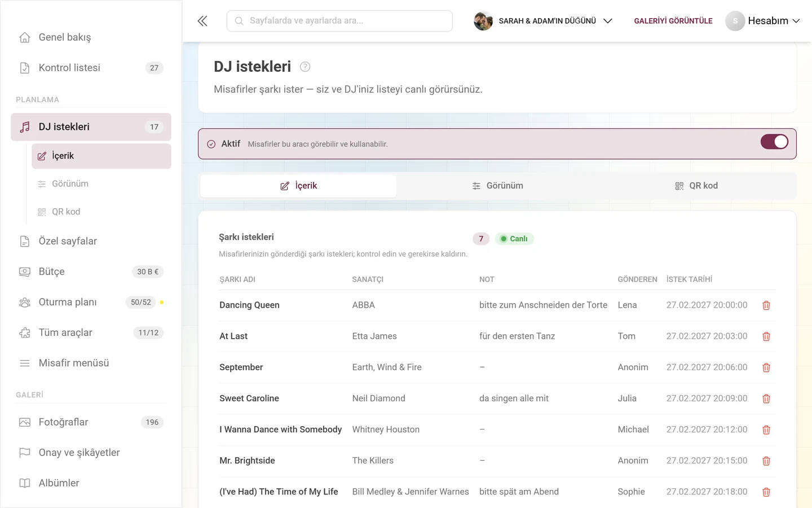
Task: Remove I Wanna Dance with Somebody request
Action: point(766,430)
